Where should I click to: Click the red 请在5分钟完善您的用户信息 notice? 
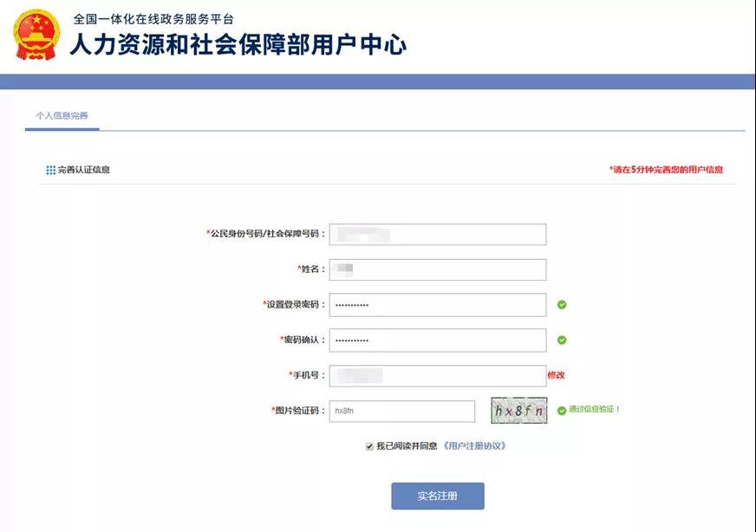(666, 169)
